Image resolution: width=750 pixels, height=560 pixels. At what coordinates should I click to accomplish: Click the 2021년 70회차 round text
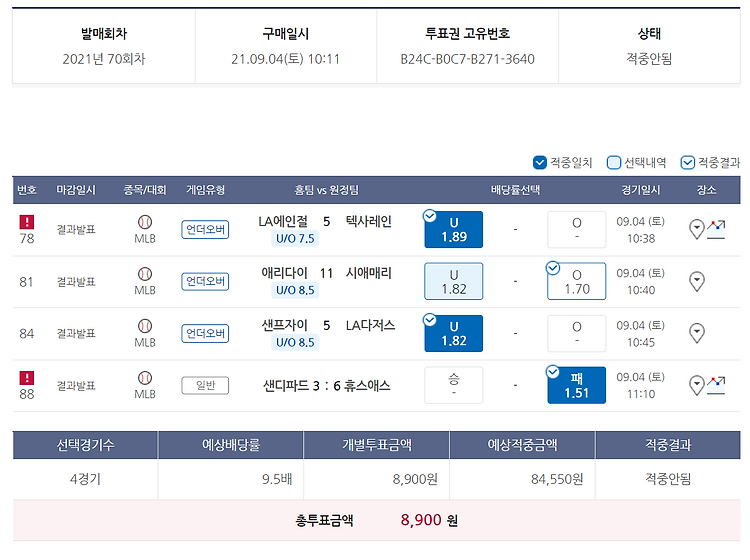tap(104, 59)
